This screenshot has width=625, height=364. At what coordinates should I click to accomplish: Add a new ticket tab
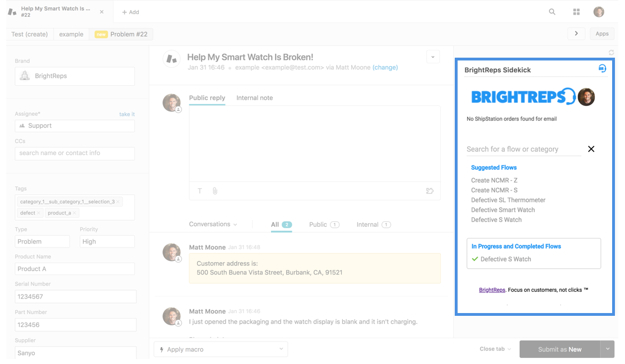coord(130,12)
